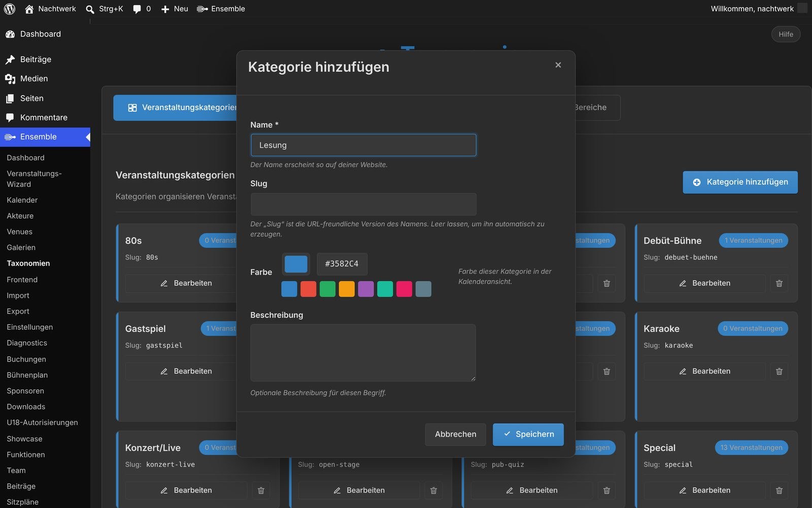The height and width of the screenshot is (508, 812).
Task: Open the Nachtwerk site home link
Action: click(x=50, y=9)
